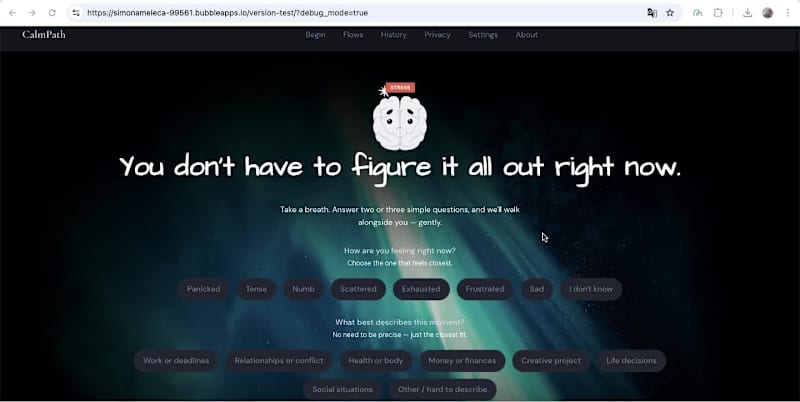
Task: Go back using the browser back arrow
Action: click(12, 13)
